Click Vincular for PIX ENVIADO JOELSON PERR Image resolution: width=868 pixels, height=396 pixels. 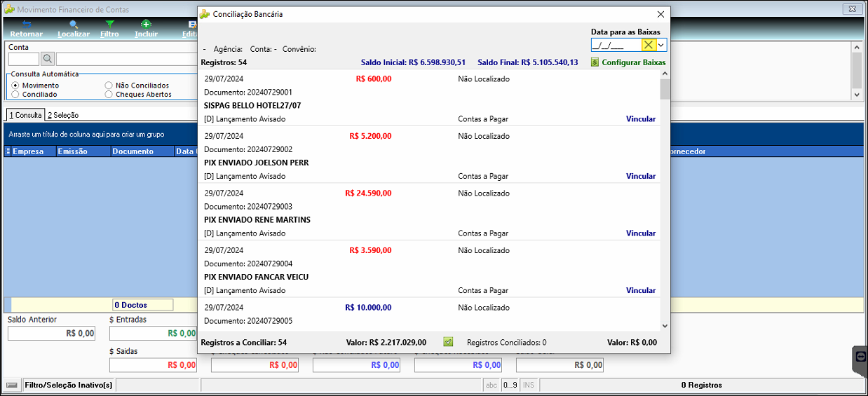(641, 177)
